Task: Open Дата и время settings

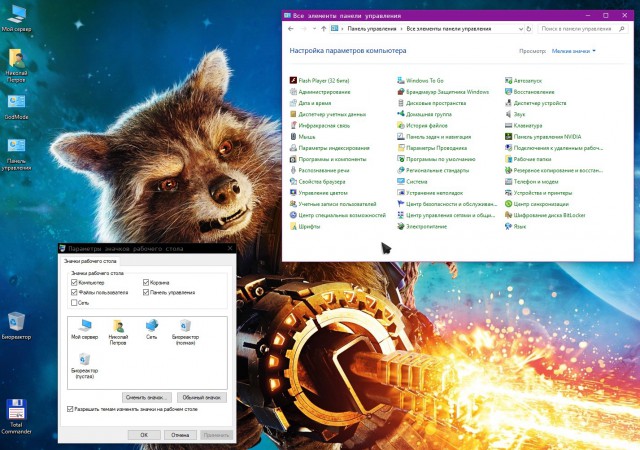Action: tap(310, 103)
